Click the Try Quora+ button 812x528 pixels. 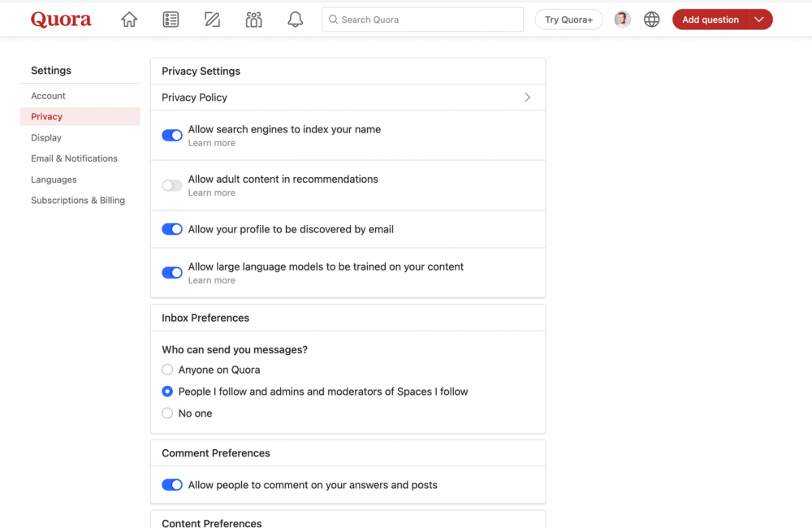(568, 19)
